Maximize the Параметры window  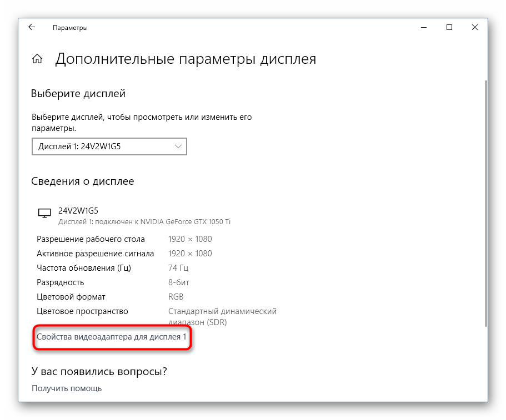tap(449, 27)
